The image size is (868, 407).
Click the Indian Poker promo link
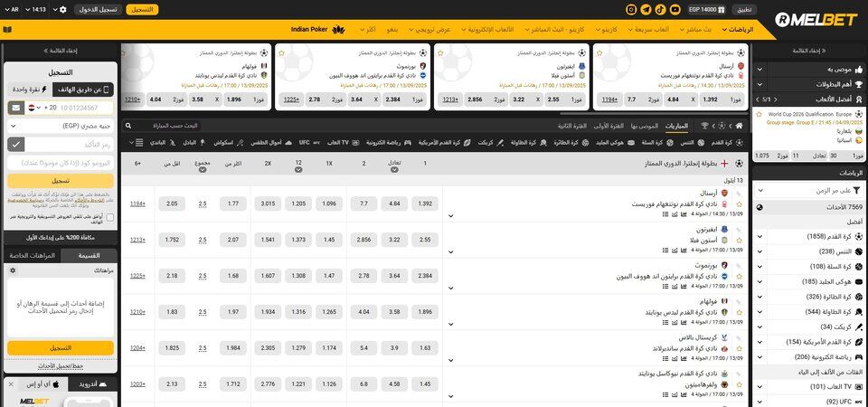(317, 29)
